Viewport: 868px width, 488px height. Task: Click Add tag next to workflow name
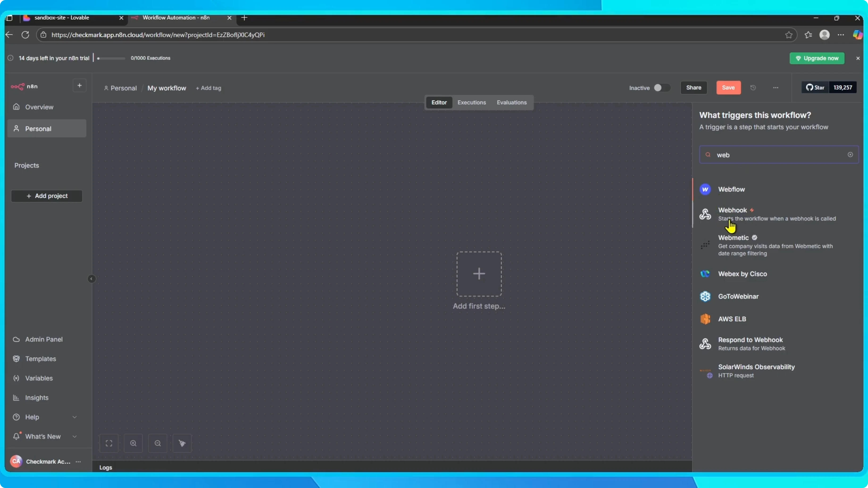209,88
